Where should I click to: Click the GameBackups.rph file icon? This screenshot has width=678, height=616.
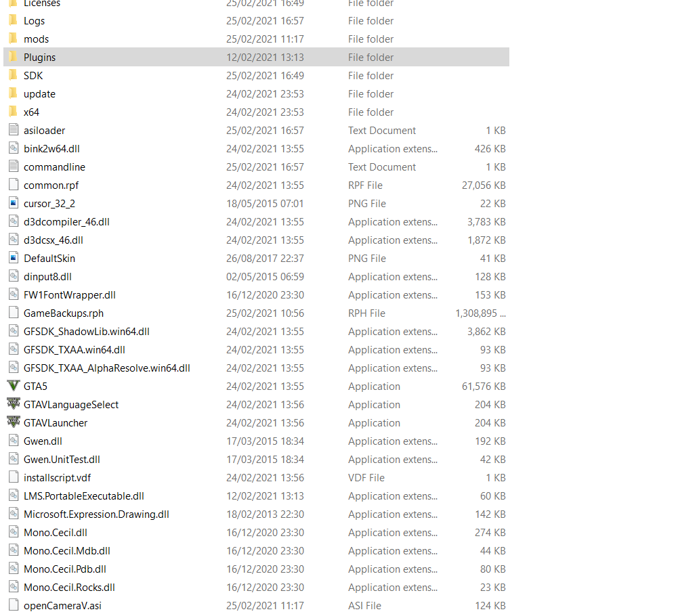(14, 313)
